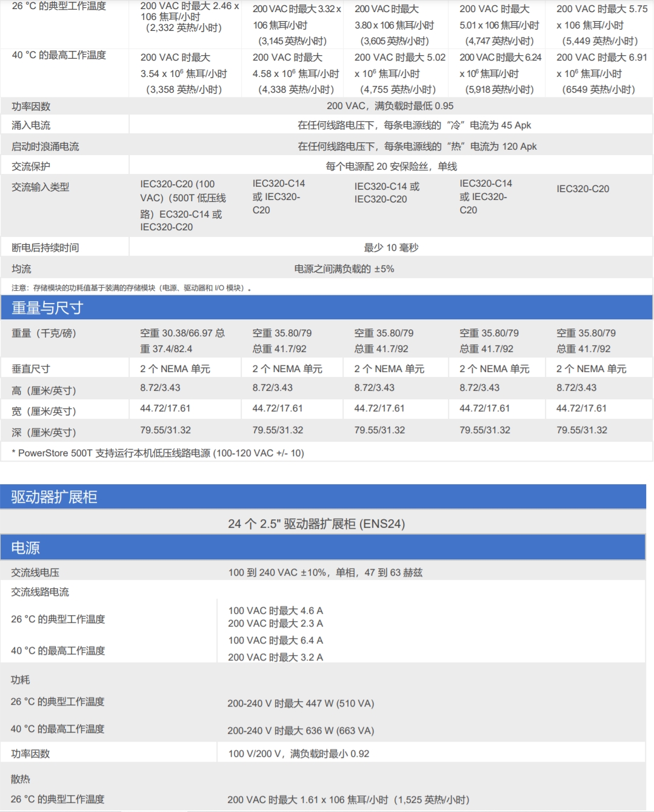Select the 垂直尺寸 row label
Viewport: 654px width, 812px height.
pos(31,369)
